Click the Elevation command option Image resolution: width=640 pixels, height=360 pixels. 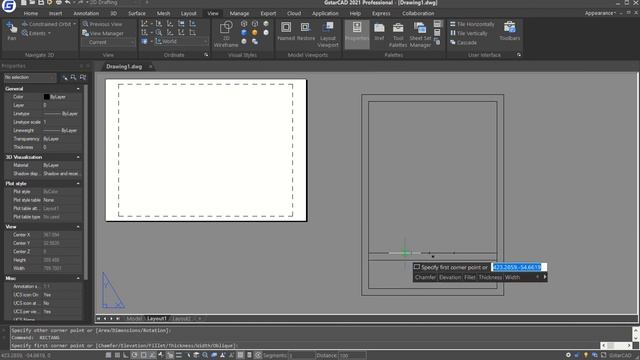coord(450,277)
